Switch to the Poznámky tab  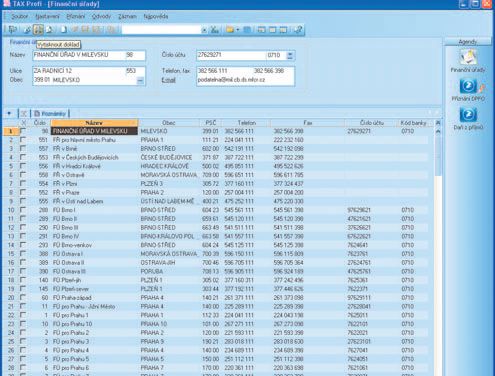pos(50,114)
